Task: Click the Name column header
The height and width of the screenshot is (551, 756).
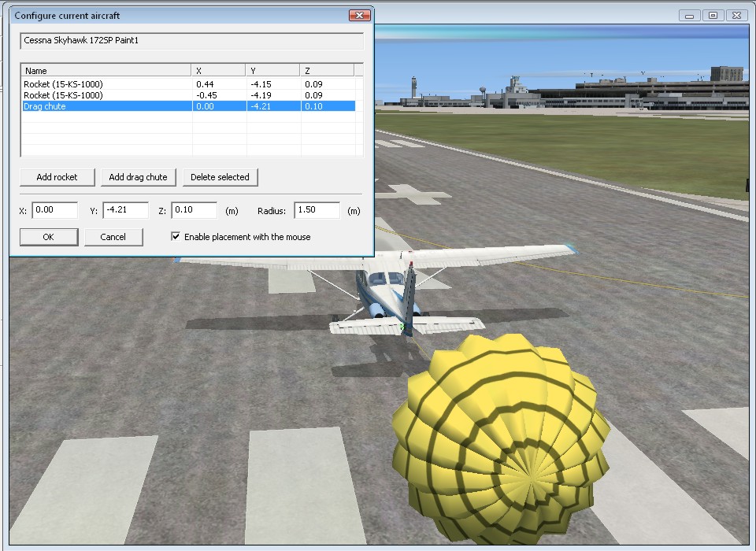Action: [106, 70]
